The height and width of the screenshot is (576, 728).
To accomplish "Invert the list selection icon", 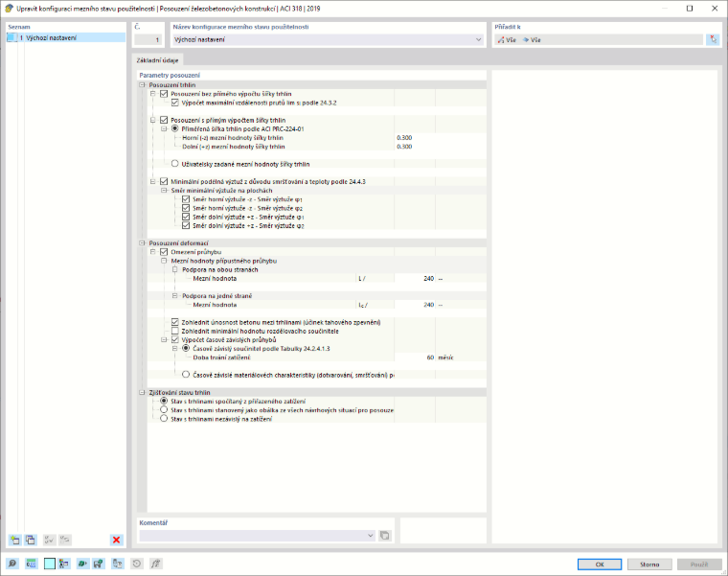I will pyautogui.click(x=65, y=540).
